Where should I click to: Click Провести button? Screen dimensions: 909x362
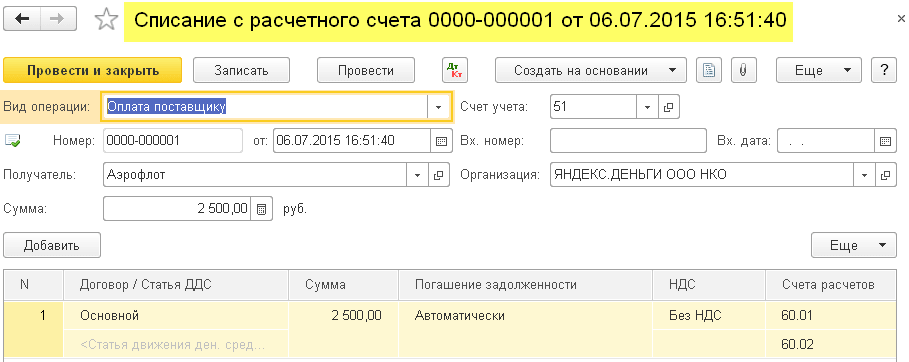coord(366,70)
